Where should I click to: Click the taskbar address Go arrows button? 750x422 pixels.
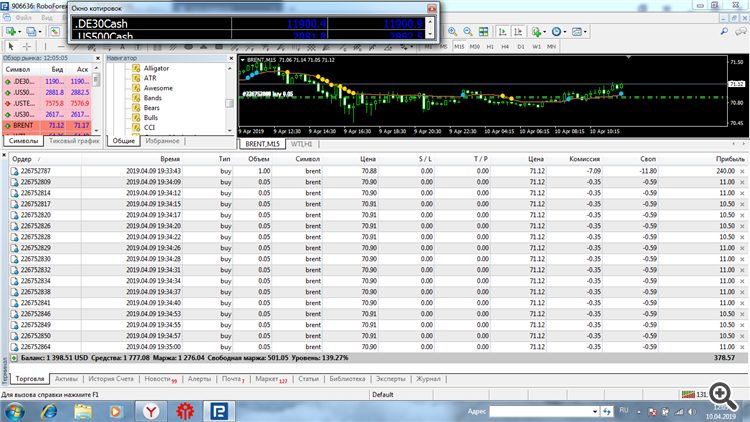click(x=607, y=411)
